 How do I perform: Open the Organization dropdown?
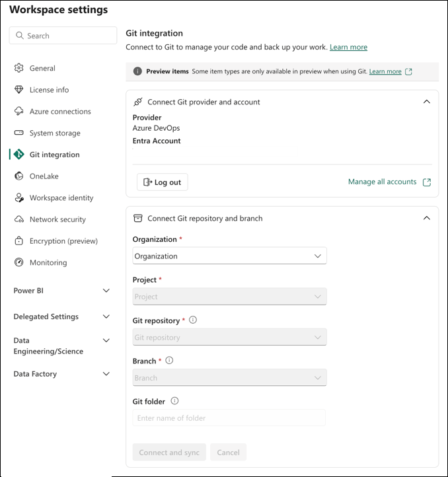(x=229, y=256)
